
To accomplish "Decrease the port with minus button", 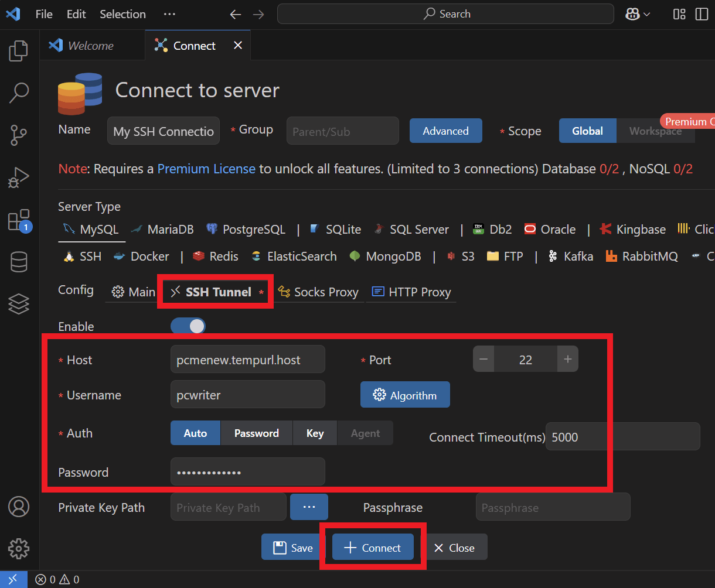I will (x=484, y=359).
